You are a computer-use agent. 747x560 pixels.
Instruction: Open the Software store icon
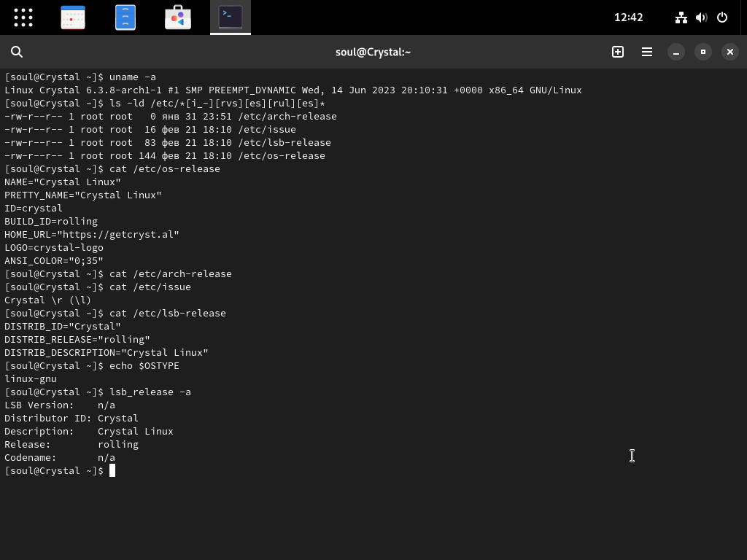click(x=178, y=17)
